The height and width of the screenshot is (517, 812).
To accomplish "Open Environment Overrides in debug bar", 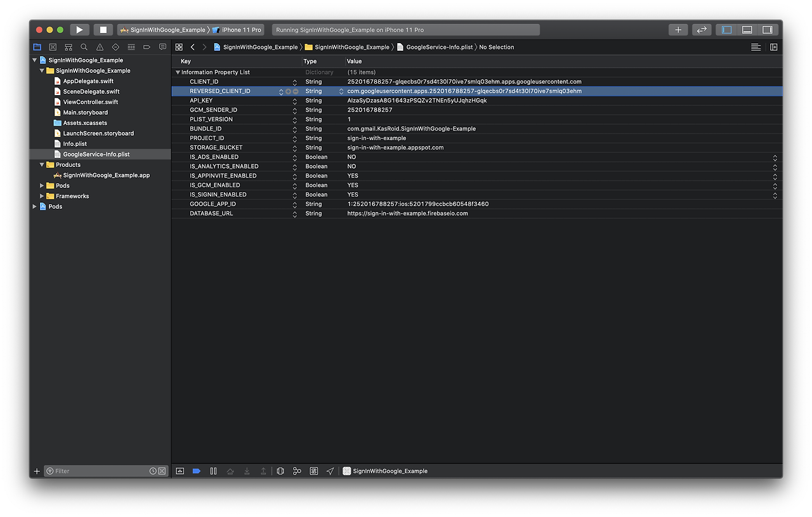I will [313, 471].
